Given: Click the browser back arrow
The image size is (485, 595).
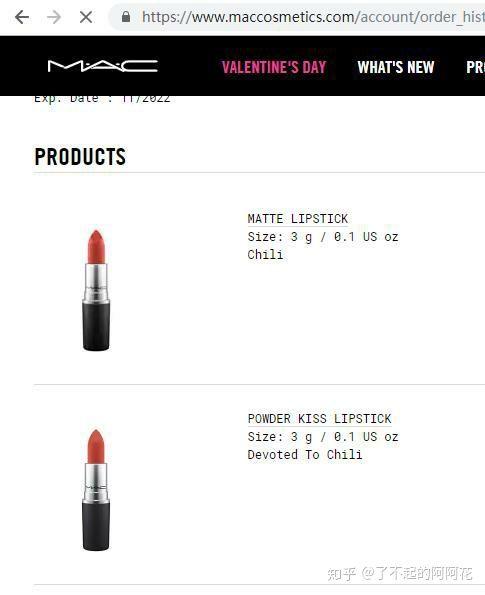Looking at the screenshot, I should click(22, 17).
